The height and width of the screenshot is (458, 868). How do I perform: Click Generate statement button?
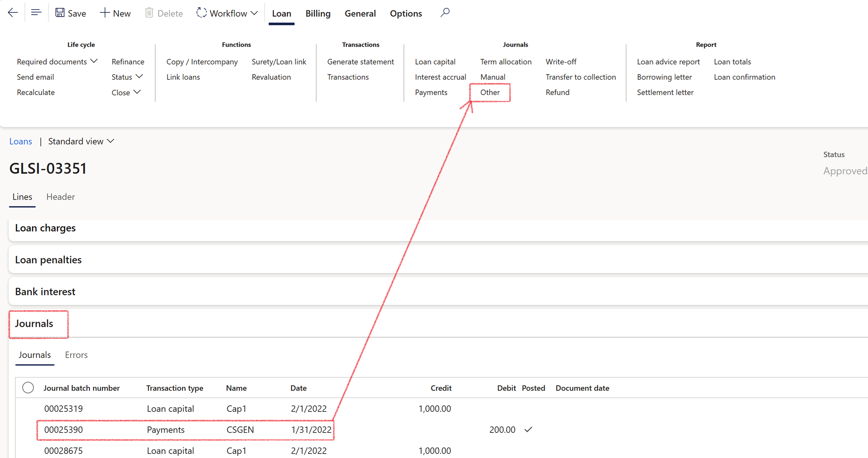[361, 61]
